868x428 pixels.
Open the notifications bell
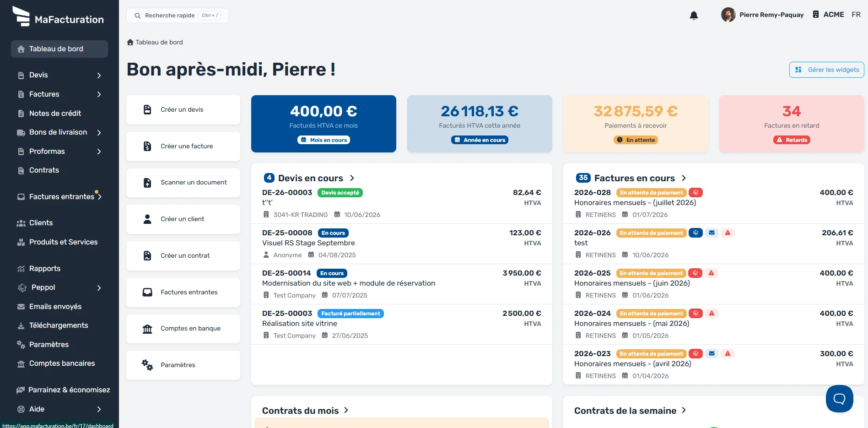694,16
